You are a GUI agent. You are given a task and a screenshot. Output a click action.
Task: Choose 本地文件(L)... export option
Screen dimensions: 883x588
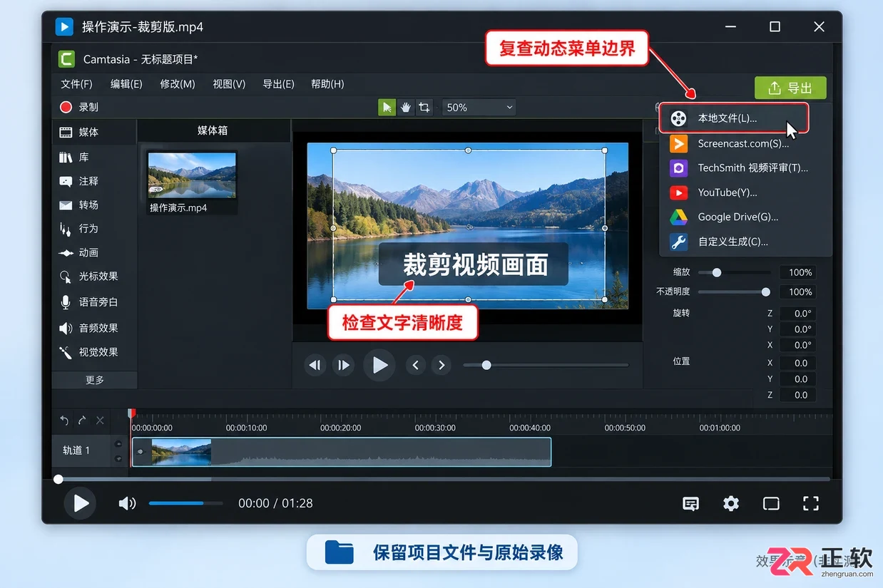[x=733, y=118]
